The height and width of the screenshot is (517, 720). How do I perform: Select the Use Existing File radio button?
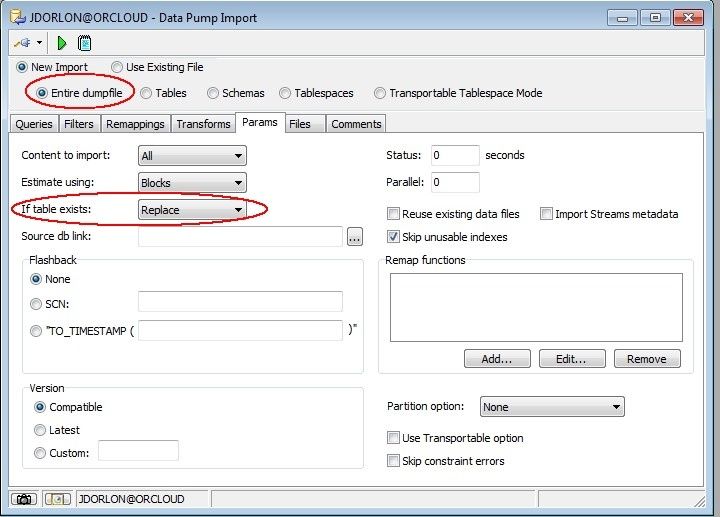coord(117,67)
